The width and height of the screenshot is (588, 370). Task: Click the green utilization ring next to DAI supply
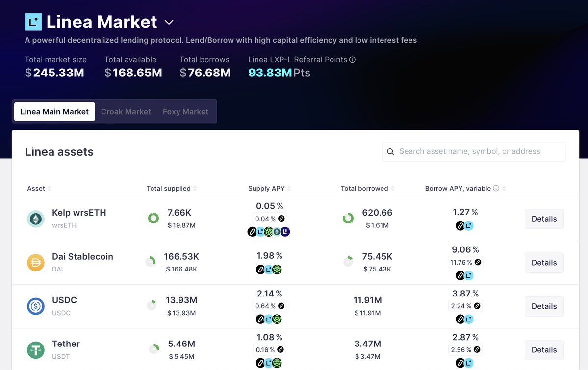click(x=151, y=262)
